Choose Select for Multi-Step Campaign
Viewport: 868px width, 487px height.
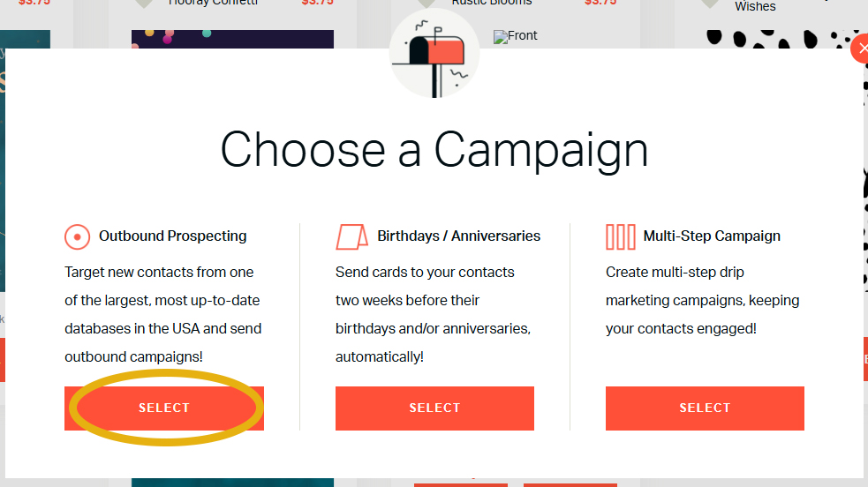(x=705, y=408)
